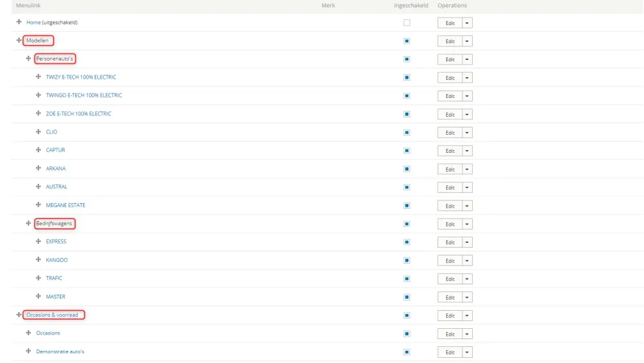The height and width of the screenshot is (363, 644).
Task: Click the Ingeschakeld column header
Action: (411, 6)
